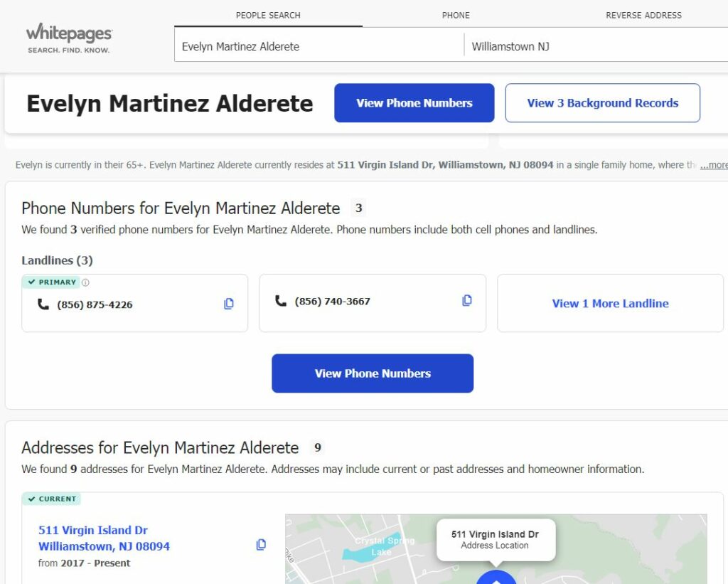The width and height of the screenshot is (728, 584).
Task: Click primary badge info icon
Action: pos(85,282)
